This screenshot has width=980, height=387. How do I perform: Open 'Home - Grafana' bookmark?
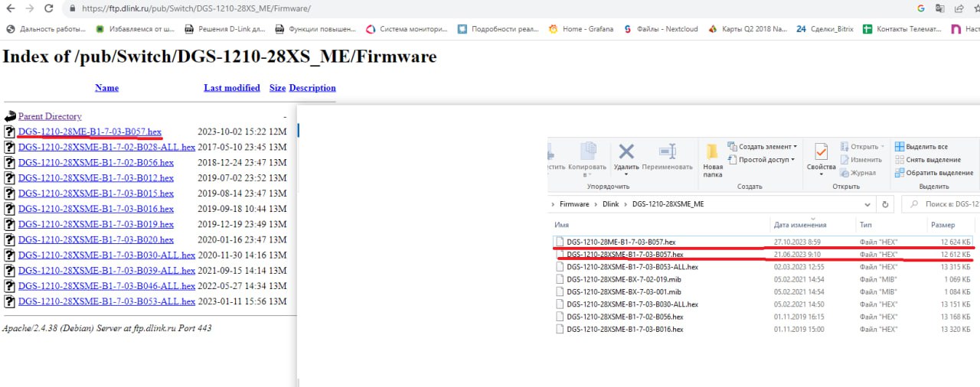581,29
